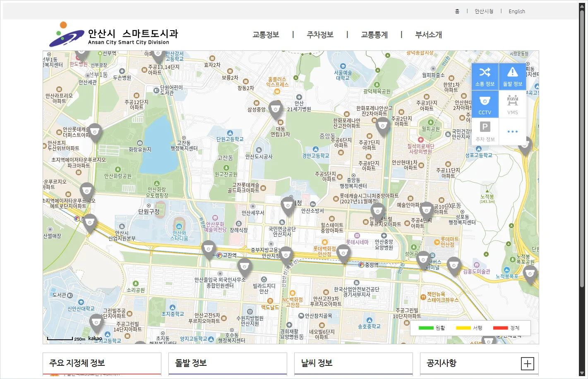The width and height of the screenshot is (588, 379).
Task: Go to 홈 link in top bar
Action: 457,12
